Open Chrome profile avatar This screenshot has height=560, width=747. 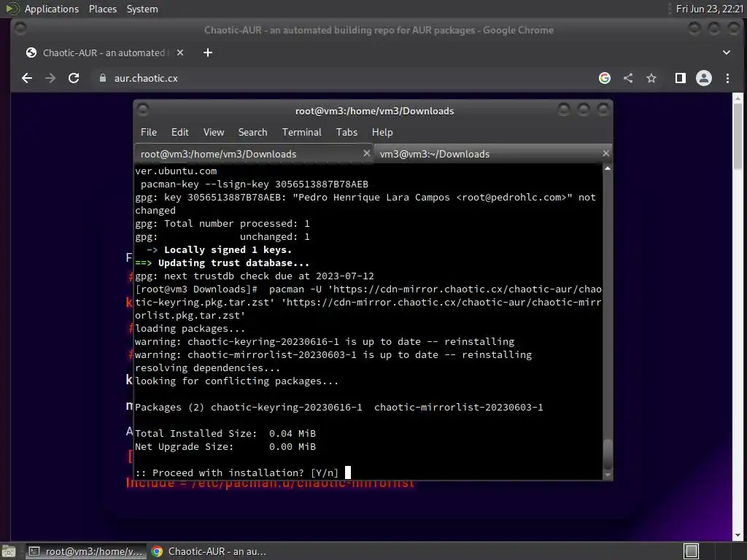tap(704, 78)
